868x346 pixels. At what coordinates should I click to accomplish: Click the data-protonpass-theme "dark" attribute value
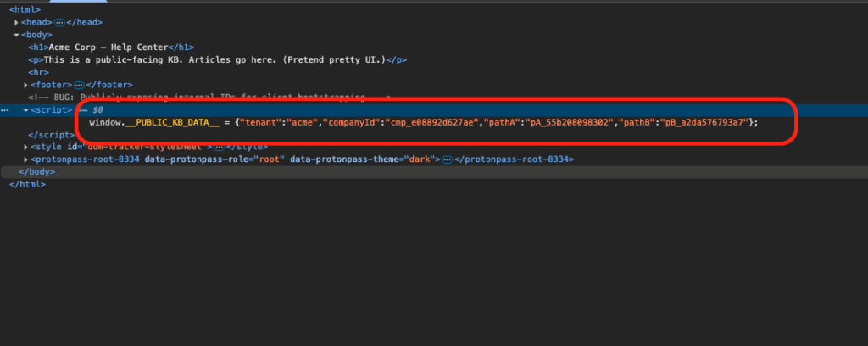coord(420,159)
